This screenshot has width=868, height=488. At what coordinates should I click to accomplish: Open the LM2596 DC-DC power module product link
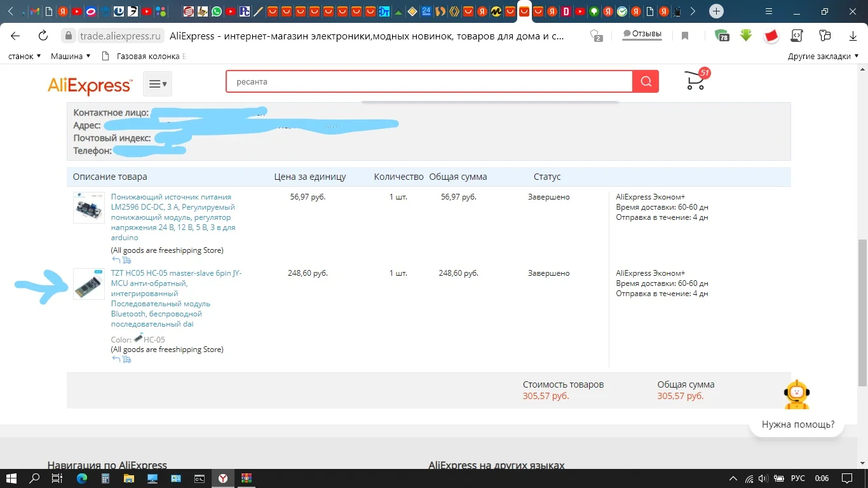coord(173,217)
